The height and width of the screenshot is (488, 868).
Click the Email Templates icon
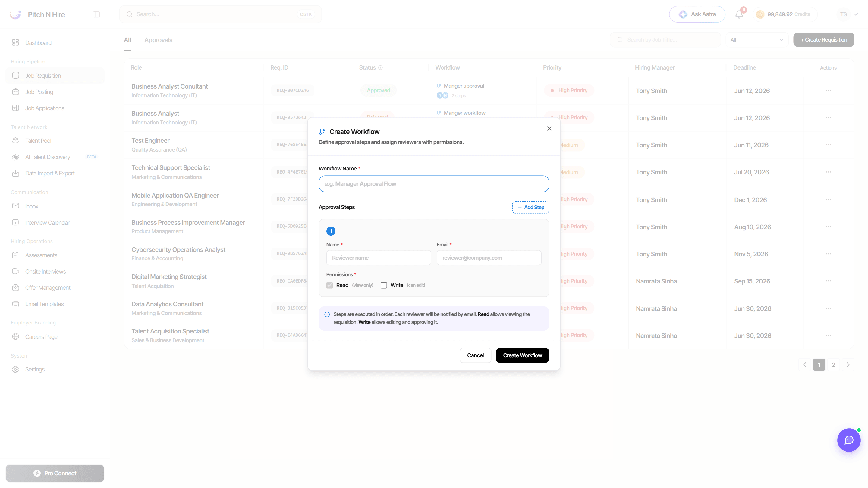(x=15, y=304)
